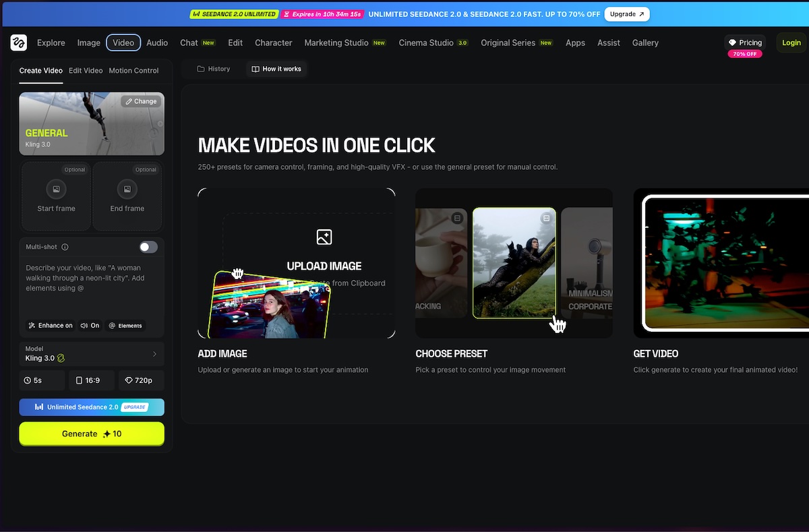This screenshot has height=532, width=809.
Task: Click the End frame image icon
Action: [x=127, y=189]
